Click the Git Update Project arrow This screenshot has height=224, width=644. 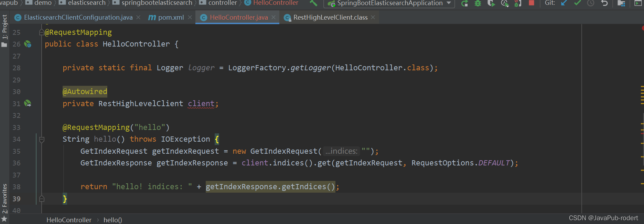coord(564,3)
